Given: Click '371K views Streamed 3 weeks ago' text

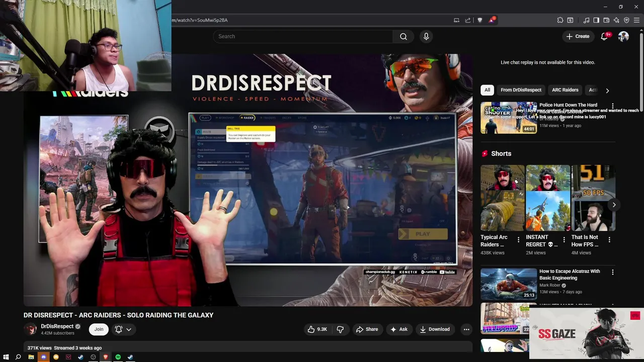Looking at the screenshot, I should pyautogui.click(x=64, y=348).
